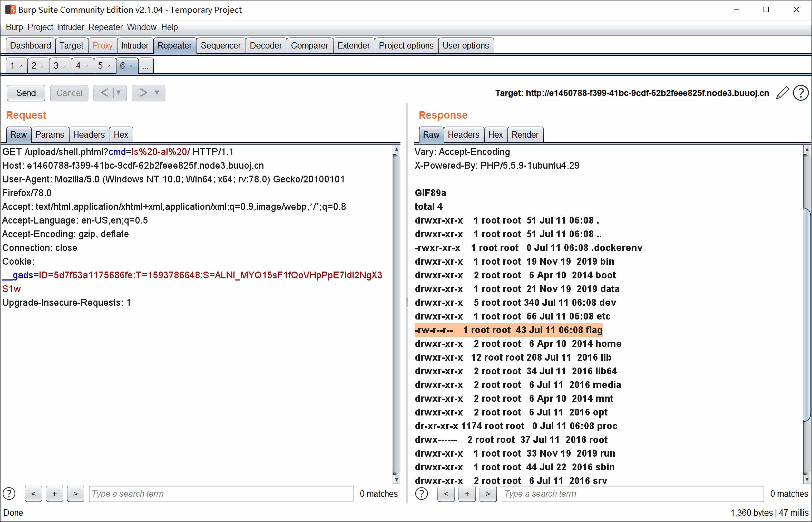
Task: Click the .dockerenv listing line
Action: point(529,248)
